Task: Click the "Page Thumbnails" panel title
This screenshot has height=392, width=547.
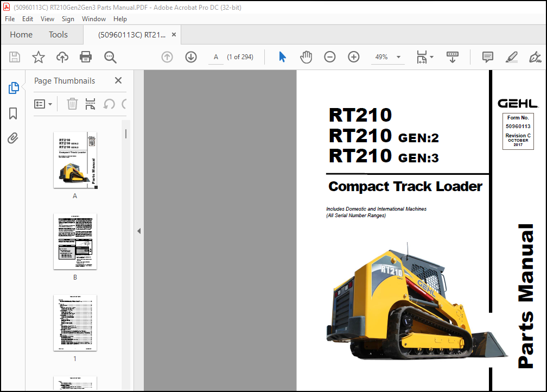Action: (x=65, y=81)
